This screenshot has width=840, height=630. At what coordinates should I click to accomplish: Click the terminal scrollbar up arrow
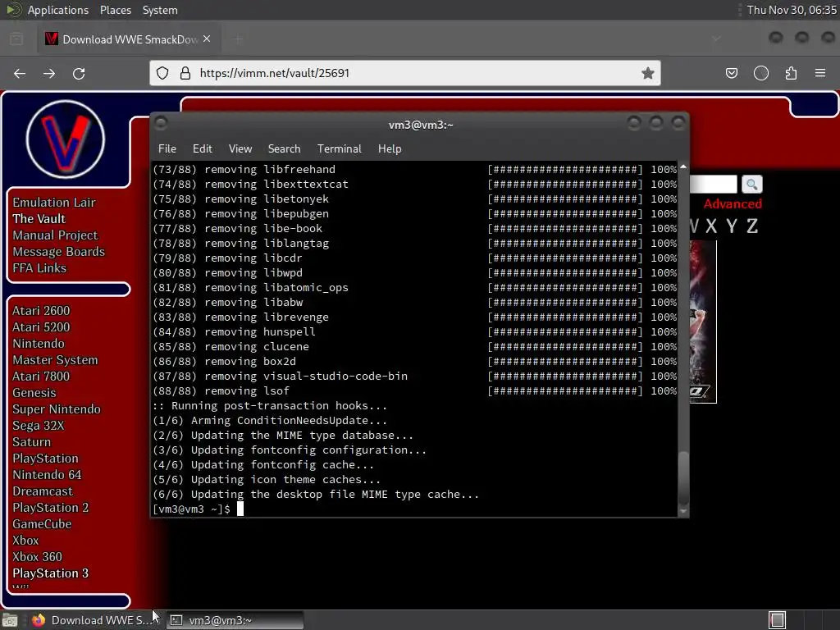(x=683, y=167)
